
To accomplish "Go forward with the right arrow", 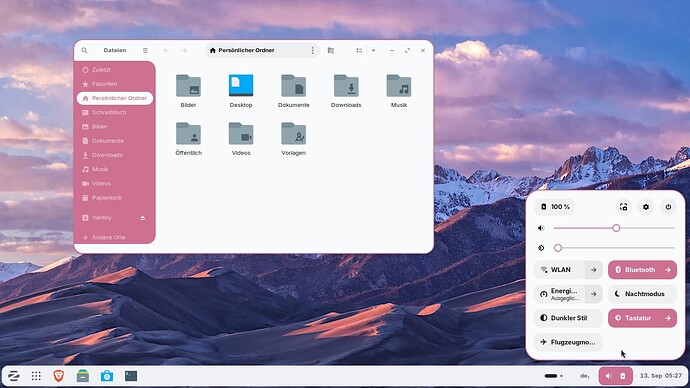I will 184,51.
